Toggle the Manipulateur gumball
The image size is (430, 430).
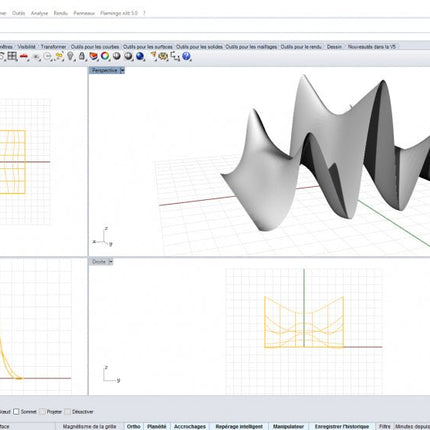pyautogui.click(x=288, y=426)
